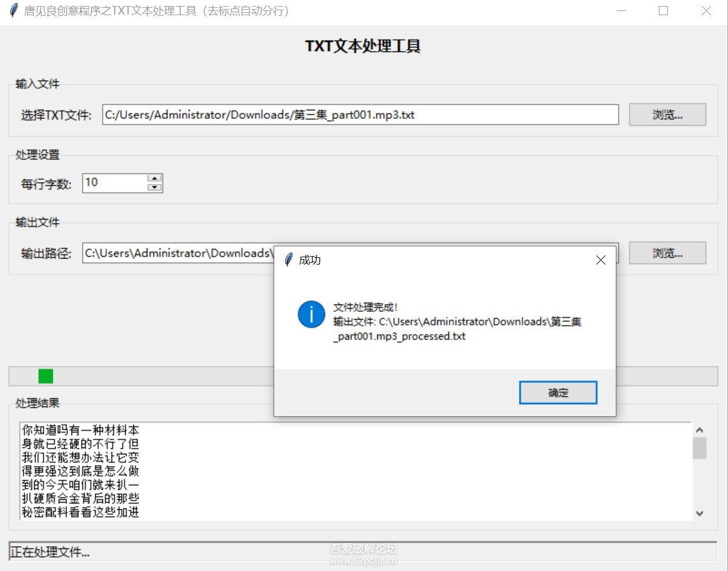Confirm the dialog with 确定
The height and width of the screenshot is (571, 728).
(557, 392)
